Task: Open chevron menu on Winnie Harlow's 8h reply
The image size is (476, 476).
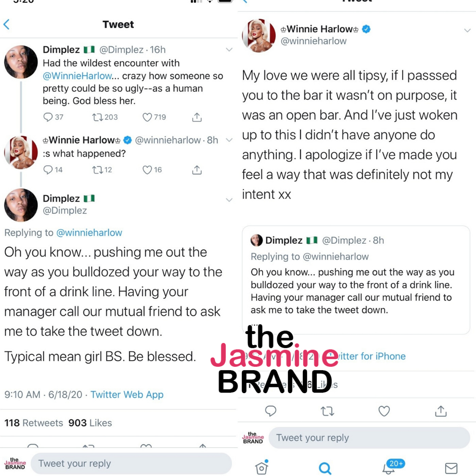Action: coord(229,140)
